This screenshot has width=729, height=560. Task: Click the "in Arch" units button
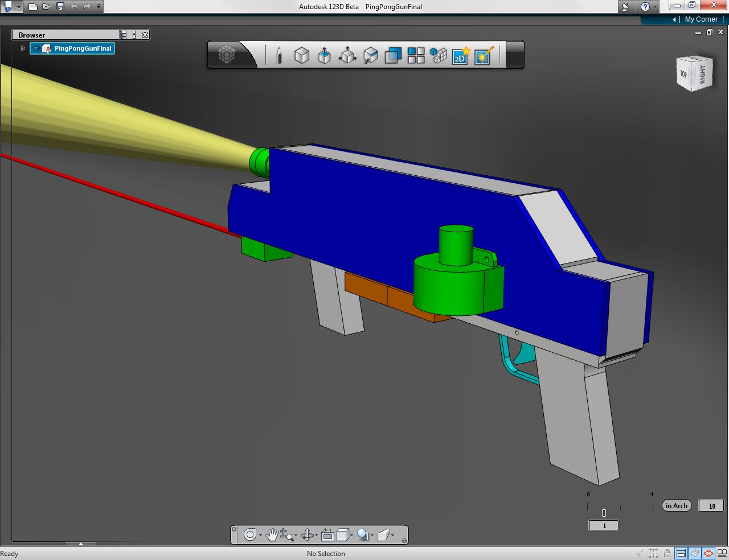677,506
